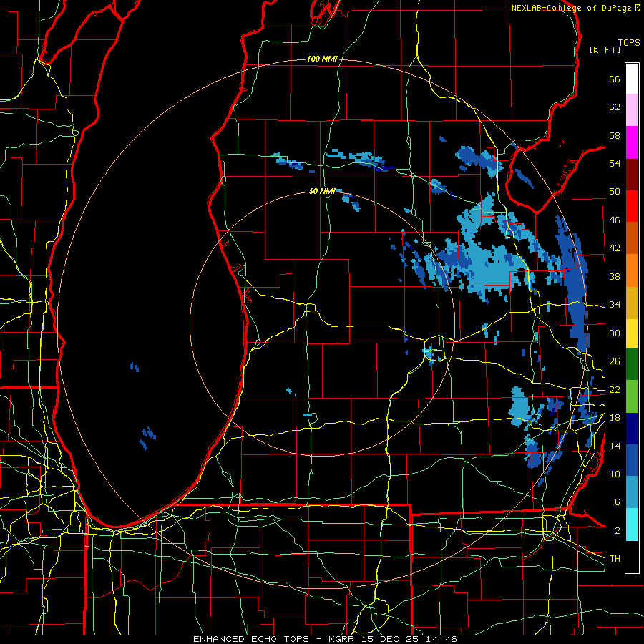Click the legend value 2
644x644 pixels.
pyautogui.click(x=618, y=530)
